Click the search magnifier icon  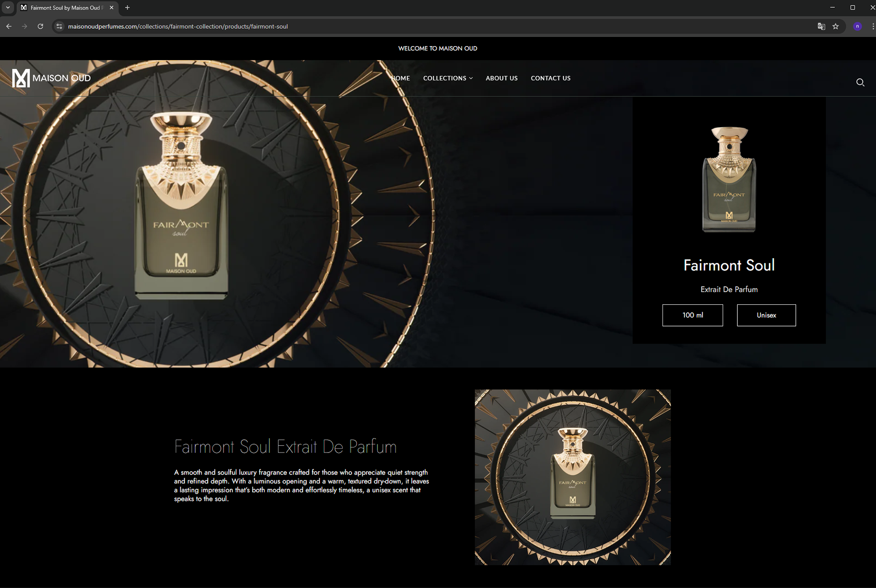(860, 82)
